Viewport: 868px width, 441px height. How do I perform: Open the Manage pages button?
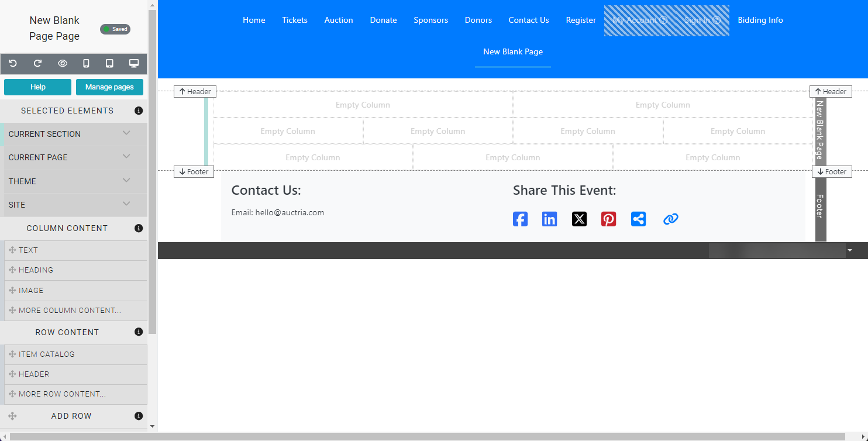pyautogui.click(x=109, y=87)
